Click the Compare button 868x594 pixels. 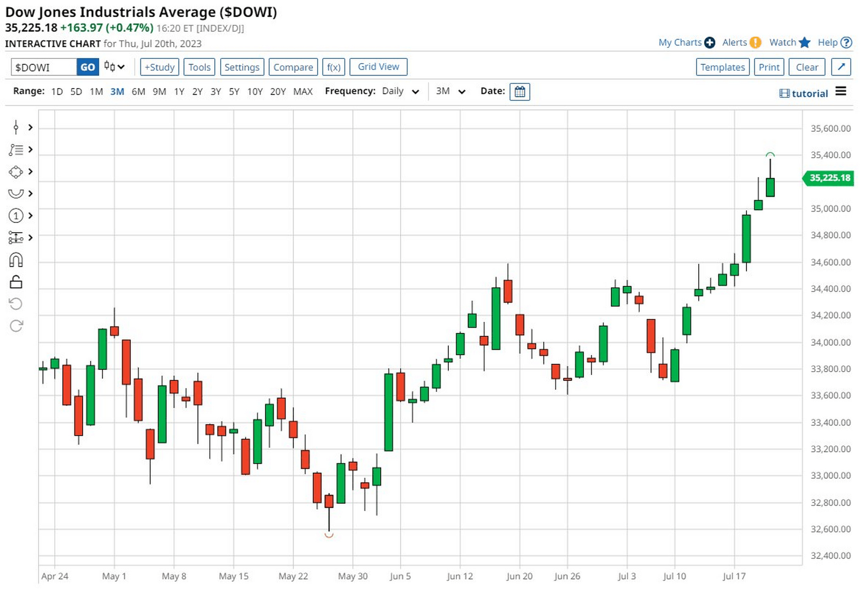(293, 67)
